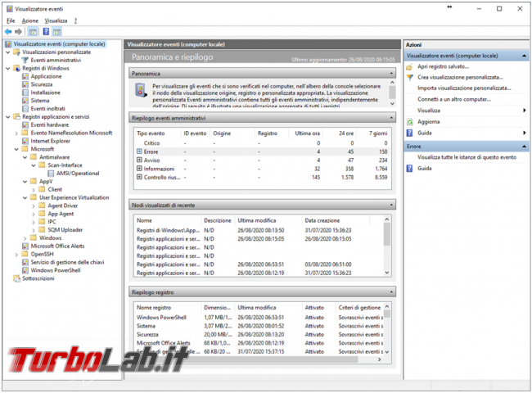This screenshot has width=532, height=393.
Task: Click the blue Help toolbar icon
Action: [46, 32]
